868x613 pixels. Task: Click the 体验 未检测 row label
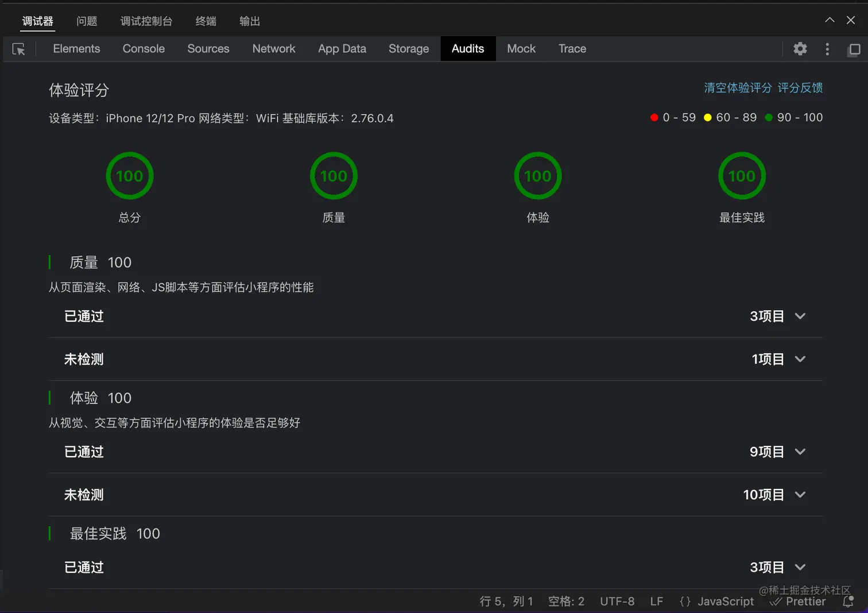pyautogui.click(x=84, y=495)
